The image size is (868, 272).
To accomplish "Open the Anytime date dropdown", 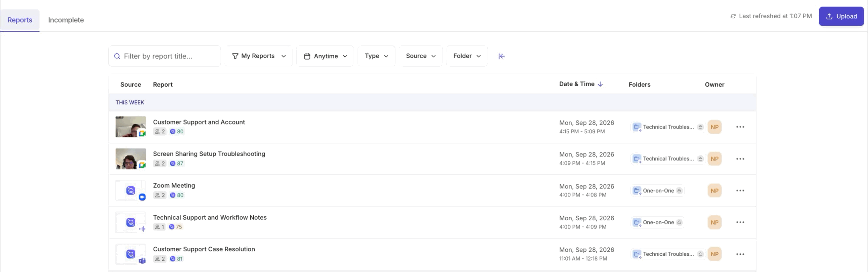I will pyautogui.click(x=325, y=56).
